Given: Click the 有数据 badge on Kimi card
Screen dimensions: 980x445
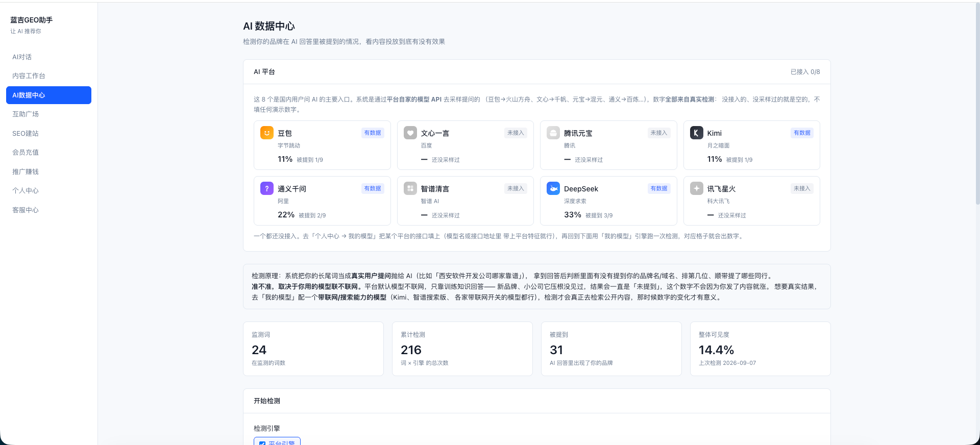Looking at the screenshot, I should (802, 133).
